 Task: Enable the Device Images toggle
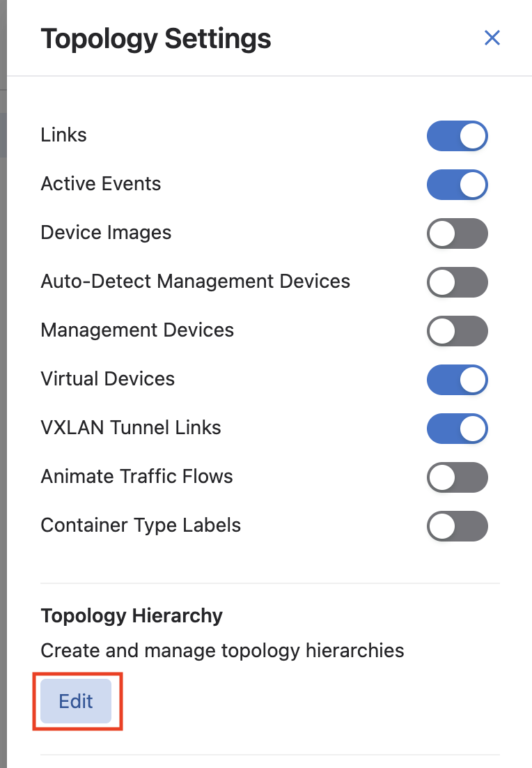tap(457, 233)
